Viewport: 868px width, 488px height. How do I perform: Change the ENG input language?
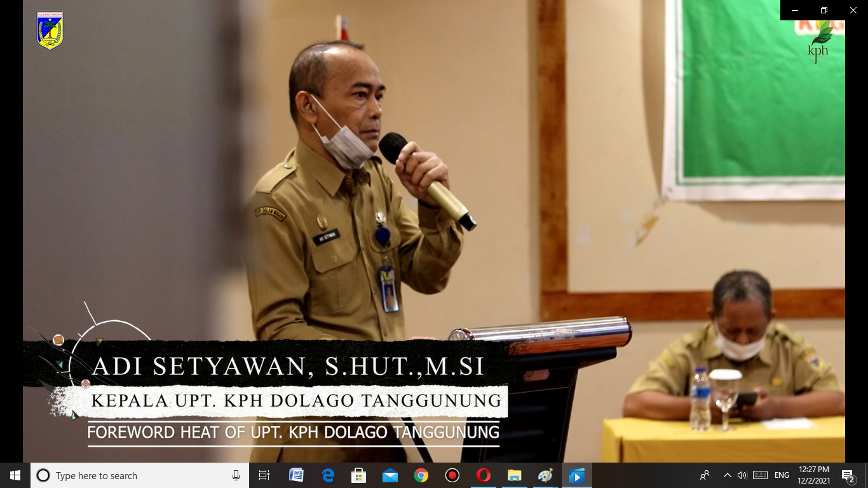(x=782, y=475)
